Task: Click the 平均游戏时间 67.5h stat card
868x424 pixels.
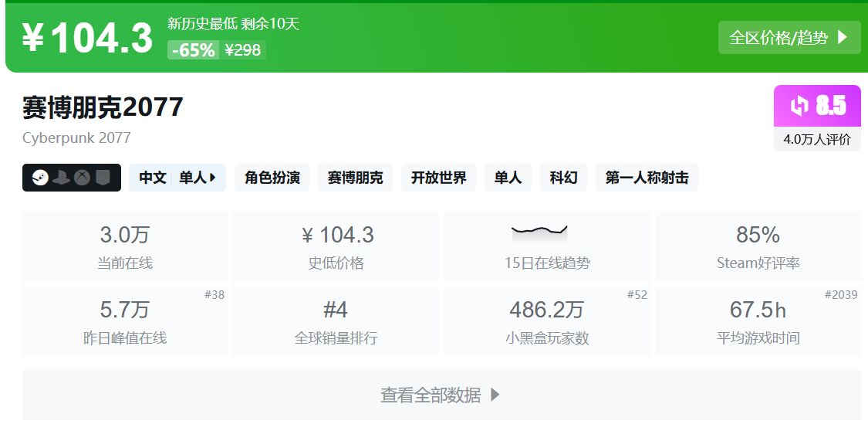Action: pyautogui.click(x=758, y=321)
